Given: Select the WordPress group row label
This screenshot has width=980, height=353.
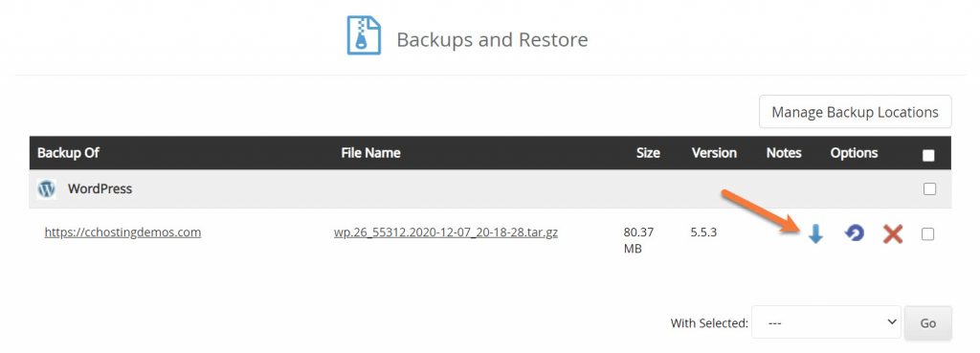Looking at the screenshot, I should click(x=100, y=188).
